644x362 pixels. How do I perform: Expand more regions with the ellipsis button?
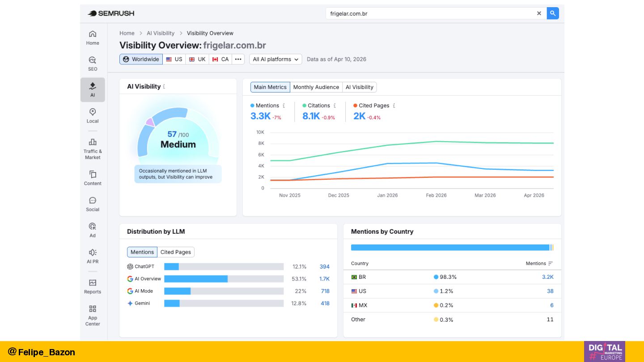238,59
